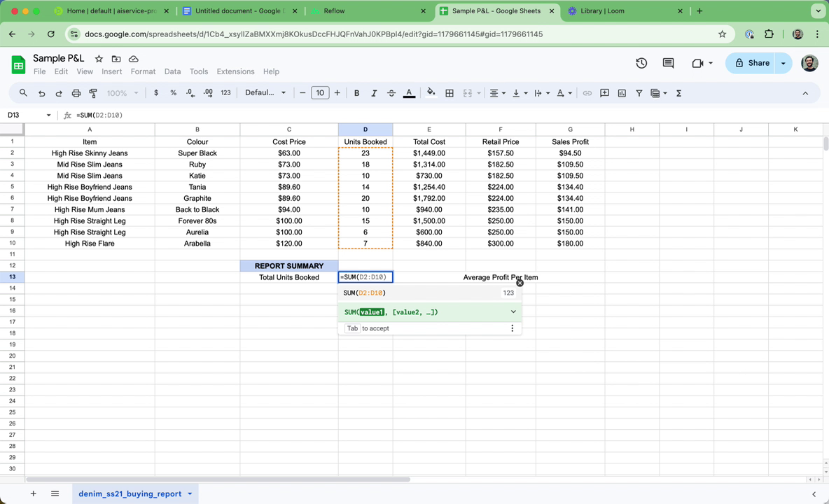This screenshot has height=504, width=829.
Task: Open version history clock icon
Action: tap(641, 63)
